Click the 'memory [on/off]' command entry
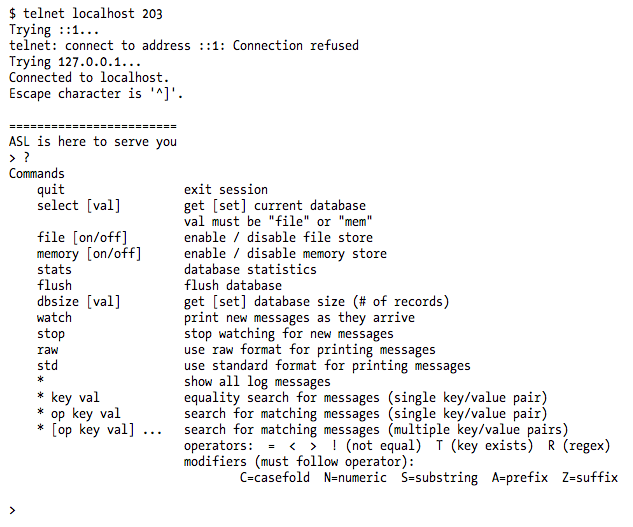 (89, 254)
